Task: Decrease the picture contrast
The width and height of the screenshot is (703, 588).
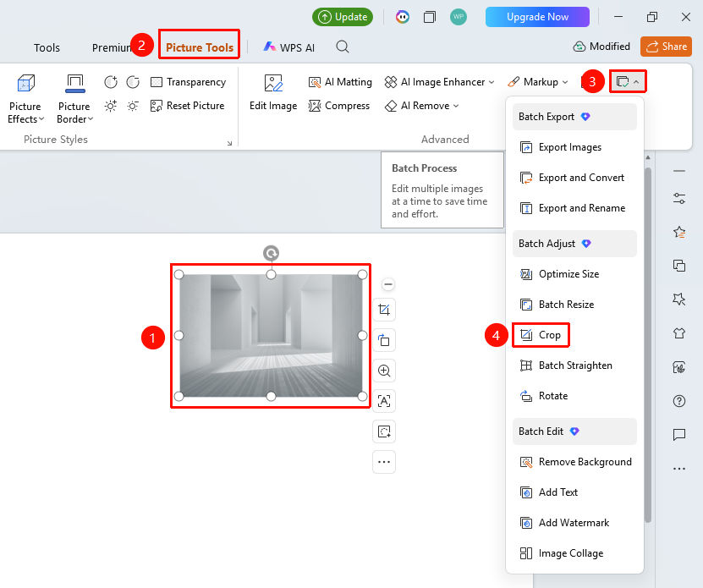Action: (x=133, y=82)
